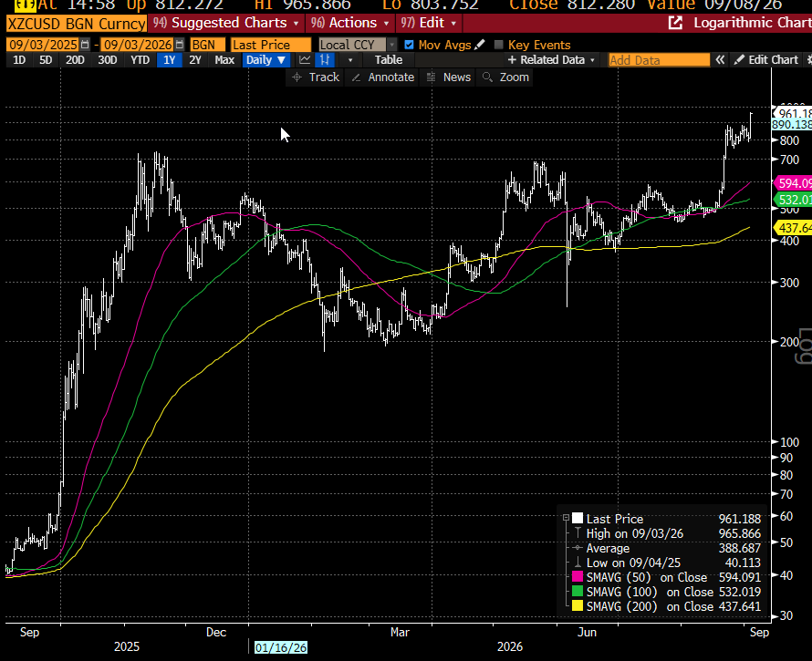Open the chart type dropdown arrow
The image size is (812, 661).
350,60
